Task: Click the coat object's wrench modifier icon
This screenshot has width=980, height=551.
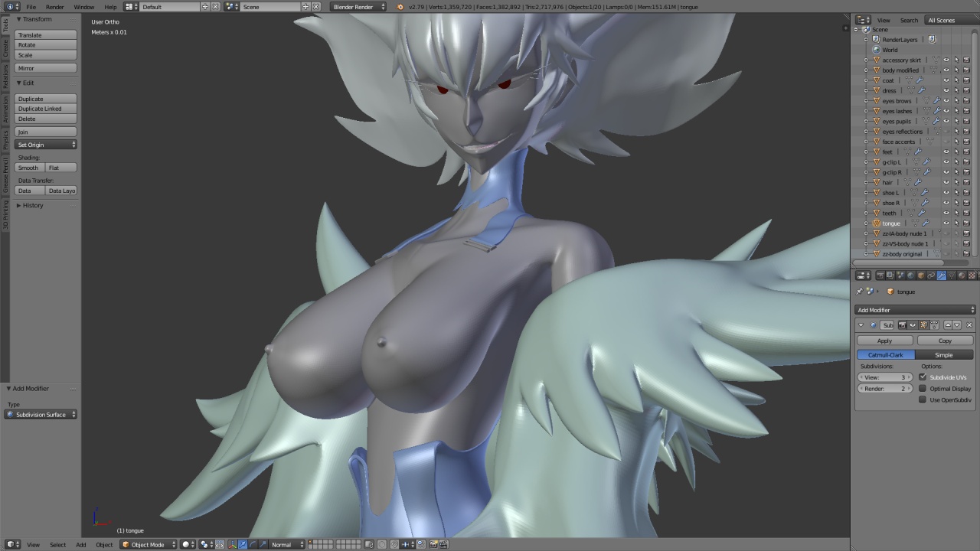Action: [920, 80]
